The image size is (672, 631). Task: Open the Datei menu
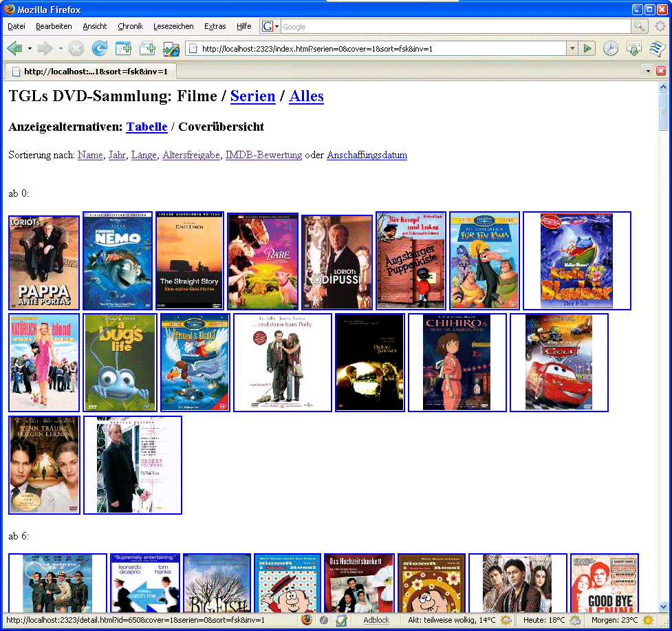pyautogui.click(x=17, y=26)
